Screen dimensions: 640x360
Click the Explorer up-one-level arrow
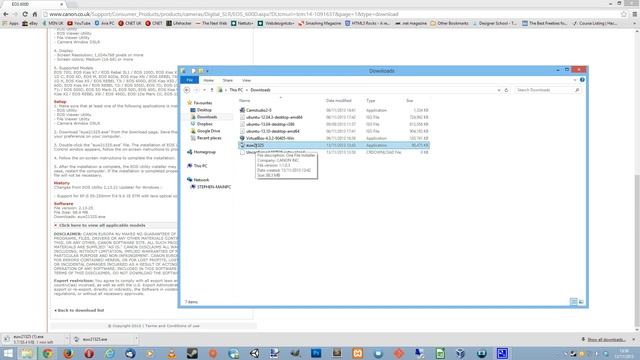(211, 90)
